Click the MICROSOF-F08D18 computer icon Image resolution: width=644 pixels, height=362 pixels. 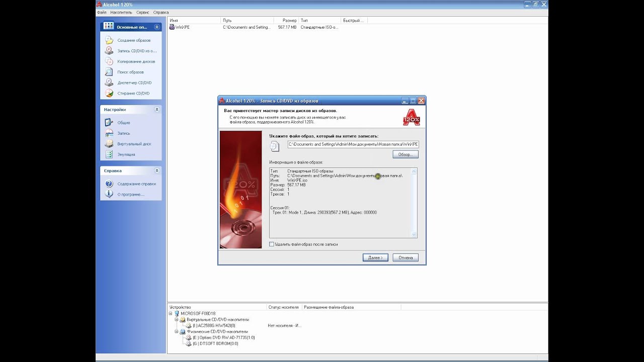point(177,313)
